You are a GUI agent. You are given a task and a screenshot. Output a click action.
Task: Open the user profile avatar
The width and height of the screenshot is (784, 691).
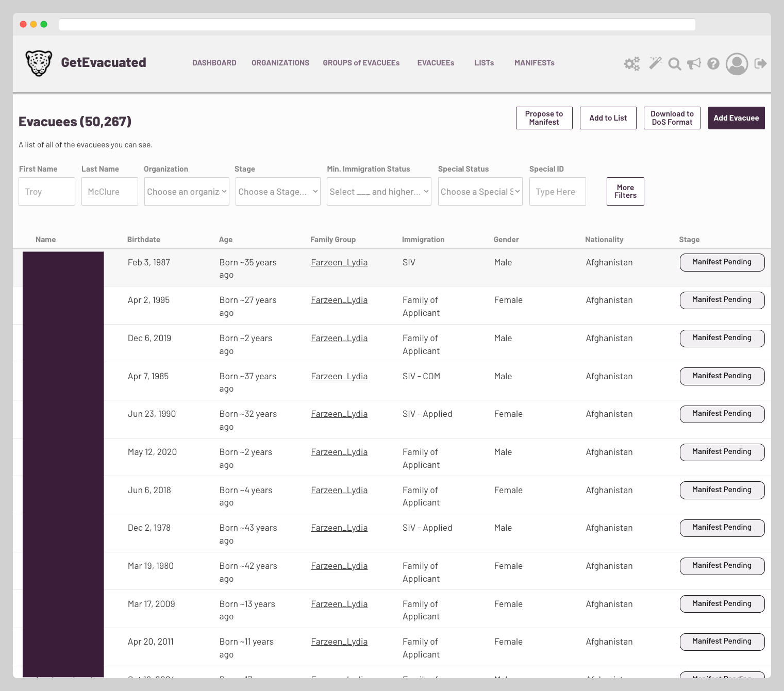click(737, 64)
